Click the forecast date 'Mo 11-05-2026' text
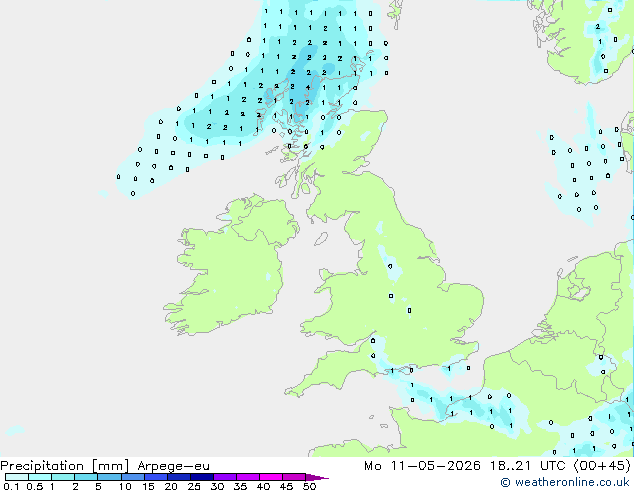 tap(422, 466)
